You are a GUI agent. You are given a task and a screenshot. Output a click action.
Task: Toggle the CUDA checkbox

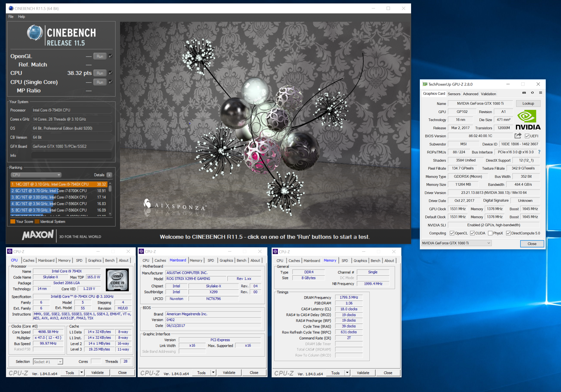[x=472, y=233]
